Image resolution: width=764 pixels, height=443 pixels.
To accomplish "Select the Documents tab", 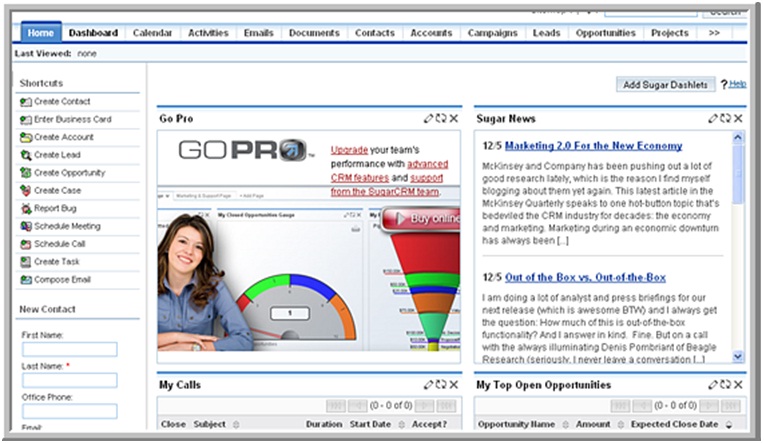I will 314,33.
